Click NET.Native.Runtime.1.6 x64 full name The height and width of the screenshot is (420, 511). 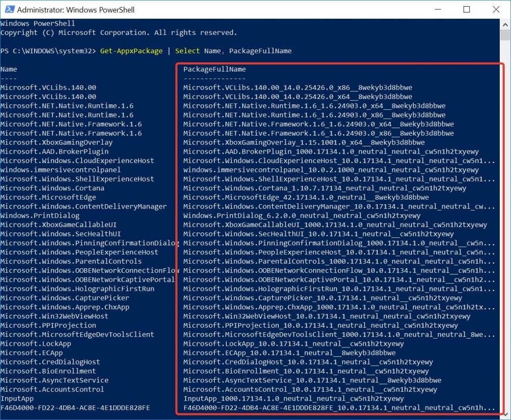tap(314, 106)
